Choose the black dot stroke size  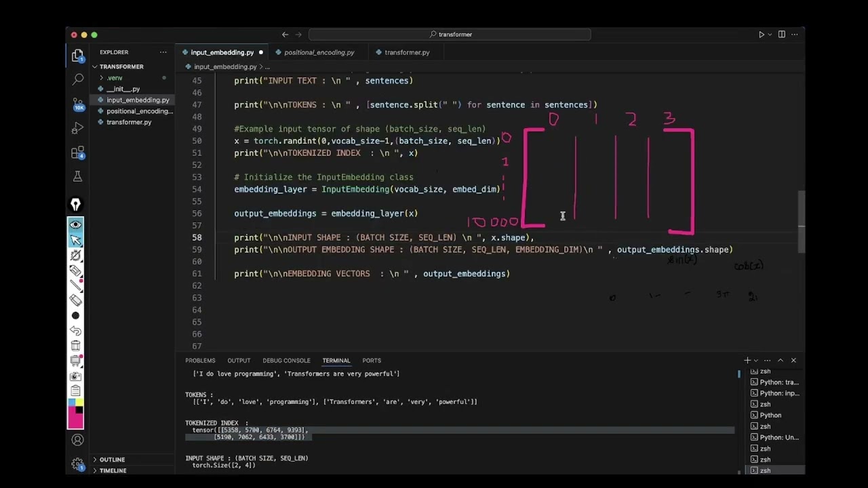click(x=75, y=316)
